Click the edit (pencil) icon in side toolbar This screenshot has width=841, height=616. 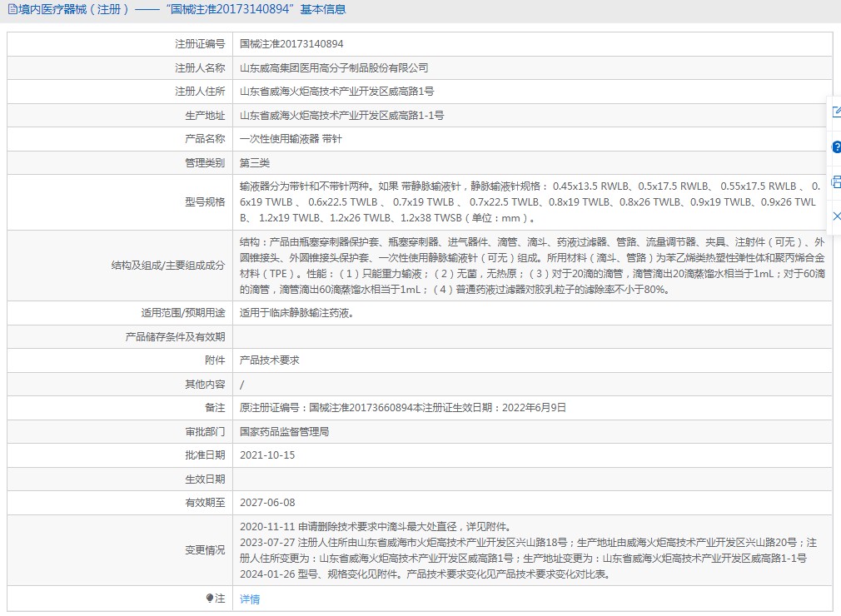(836, 112)
